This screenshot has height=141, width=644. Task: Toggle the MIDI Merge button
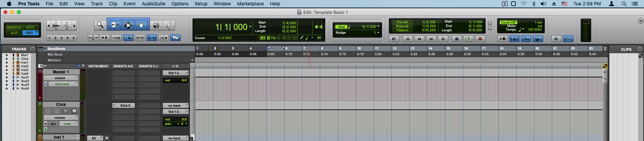526,39
